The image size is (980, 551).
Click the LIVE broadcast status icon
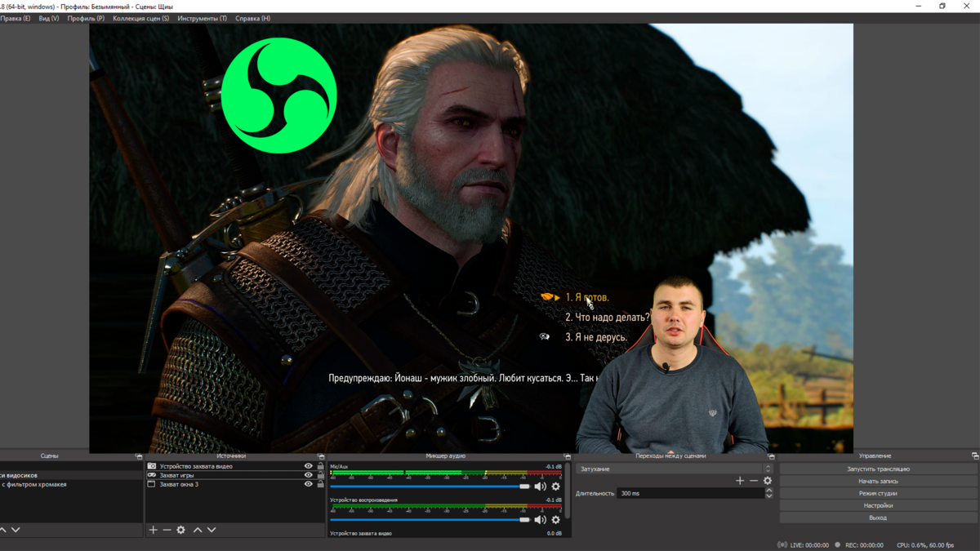[782, 544]
